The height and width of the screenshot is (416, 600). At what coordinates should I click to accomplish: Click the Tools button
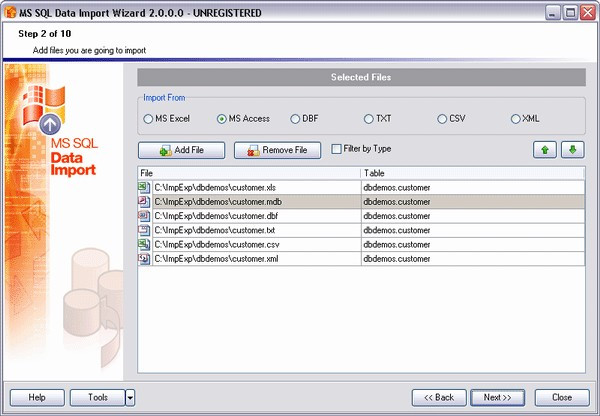click(98, 398)
